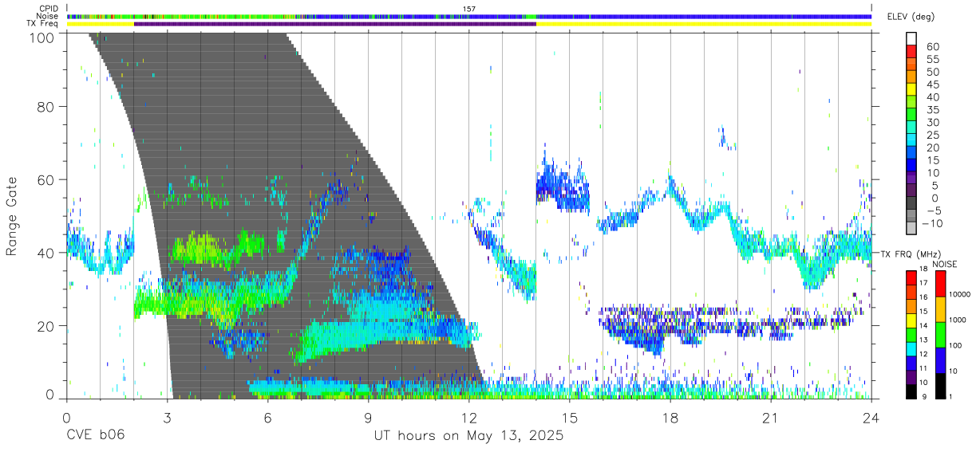Click the 6 UT hour tick label
The width and height of the screenshot is (980, 452).
click(x=267, y=418)
